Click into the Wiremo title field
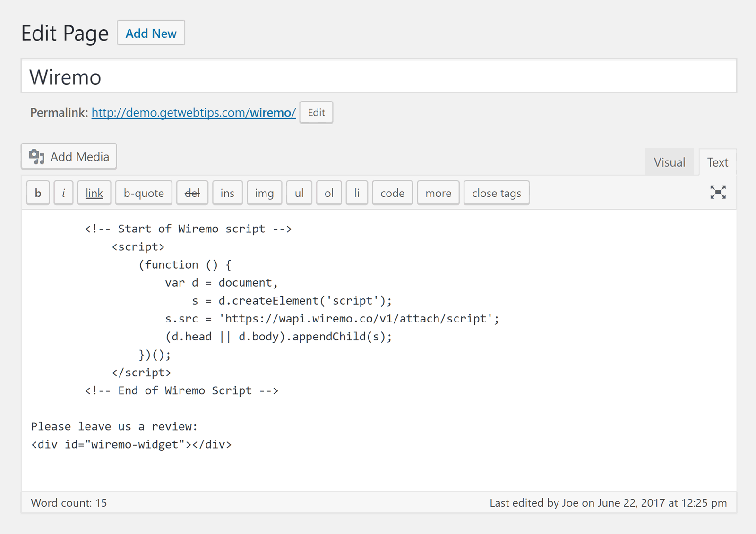The image size is (756, 534). tap(378, 76)
